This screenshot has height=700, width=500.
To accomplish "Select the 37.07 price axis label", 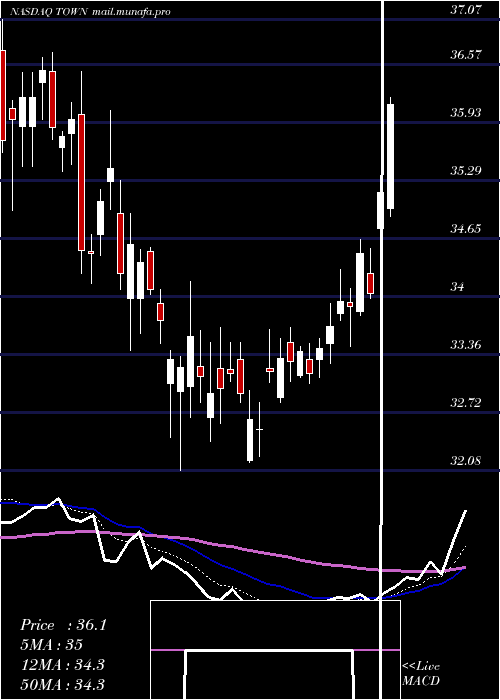I will pos(466,10).
